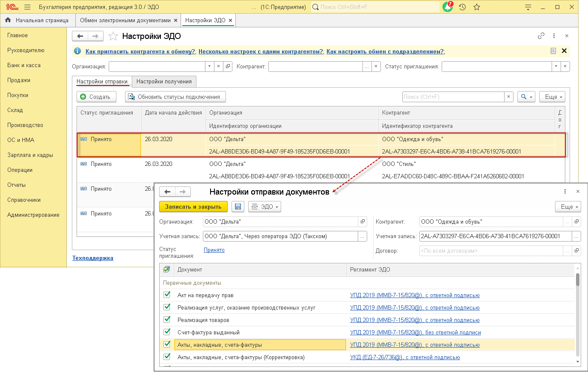This screenshot has height=372, width=588.
Task: Uncheck Акты, накладные, счета-фактуры (Корректировка) checkbox
Action: point(167,357)
